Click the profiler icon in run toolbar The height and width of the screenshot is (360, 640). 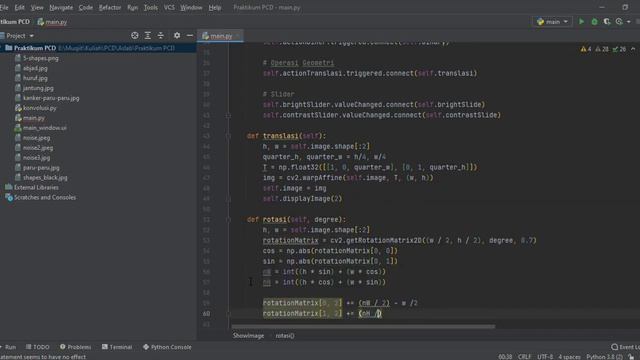pos(620,22)
